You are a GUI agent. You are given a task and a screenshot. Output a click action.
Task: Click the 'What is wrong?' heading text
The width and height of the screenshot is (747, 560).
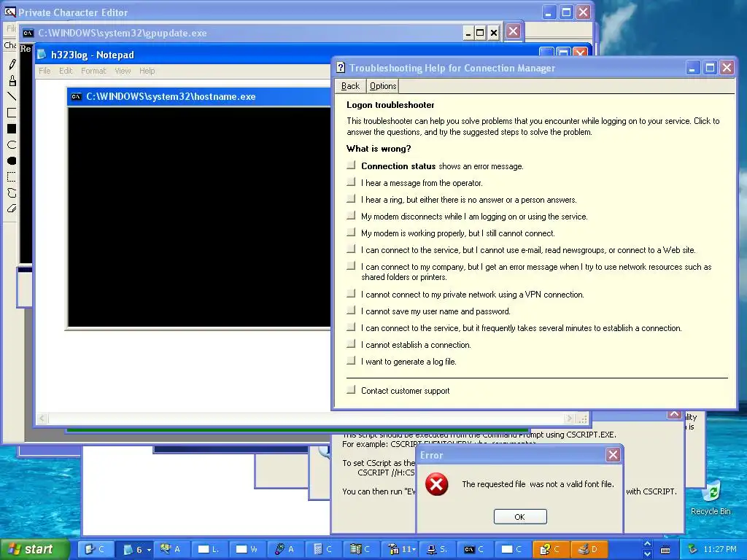(x=379, y=149)
